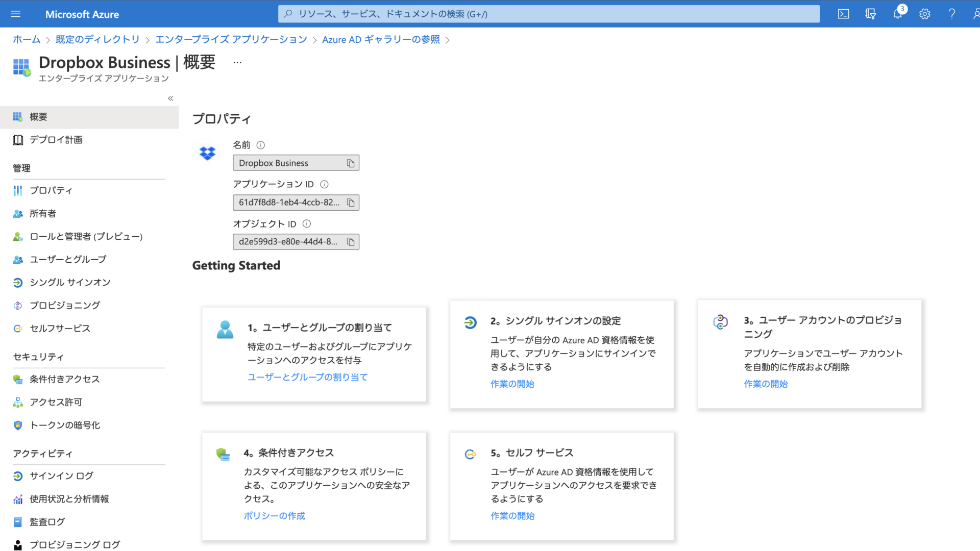Click the 2. シングル サインオンの設定 title
The height and width of the screenshot is (551, 980).
point(556,321)
